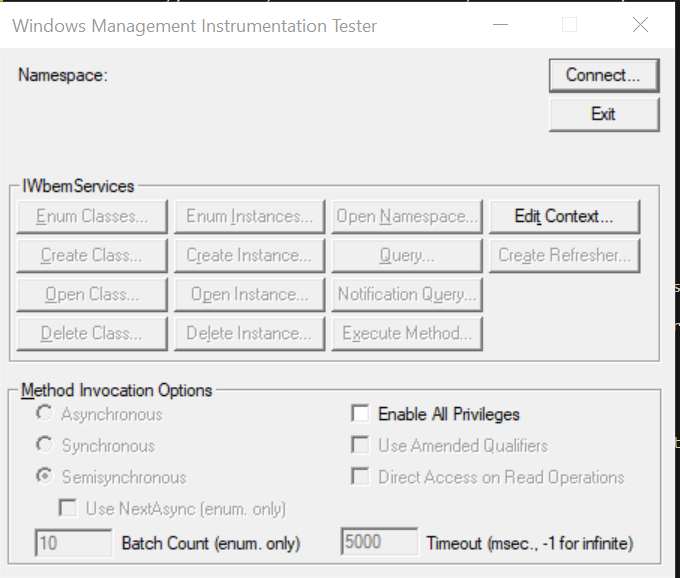Viewport: 680px width, 578px height.
Task: Click the Execute Method... button
Action: point(407,333)
